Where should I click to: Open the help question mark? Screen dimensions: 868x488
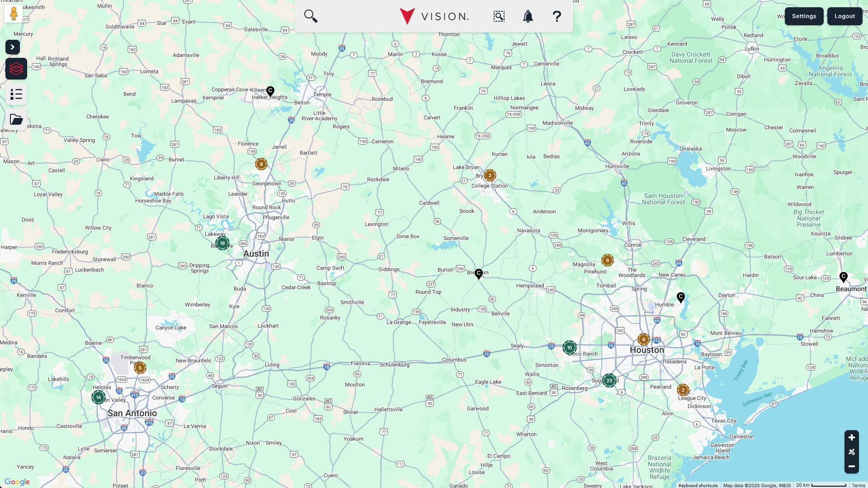point(557,17)
